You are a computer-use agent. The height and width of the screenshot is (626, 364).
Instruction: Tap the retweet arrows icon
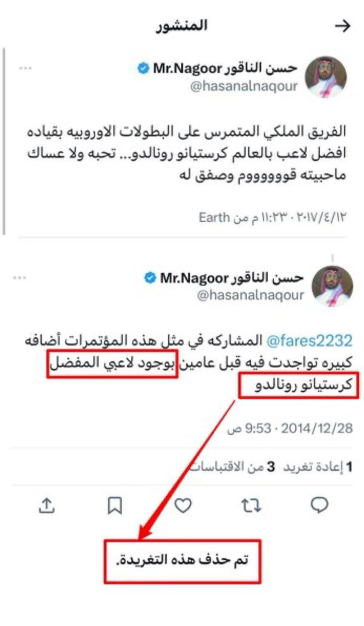pyautogui.click(x=251, y=505)
